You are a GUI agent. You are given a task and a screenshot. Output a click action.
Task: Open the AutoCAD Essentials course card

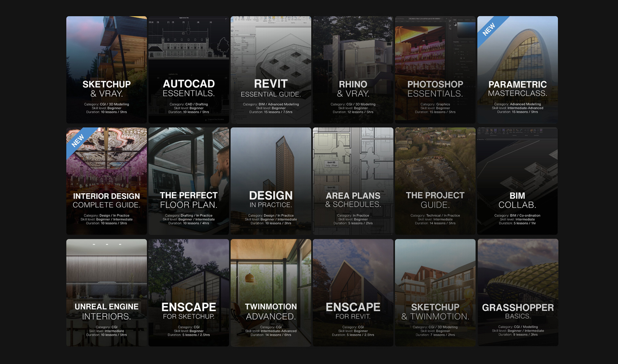(188, 70)
